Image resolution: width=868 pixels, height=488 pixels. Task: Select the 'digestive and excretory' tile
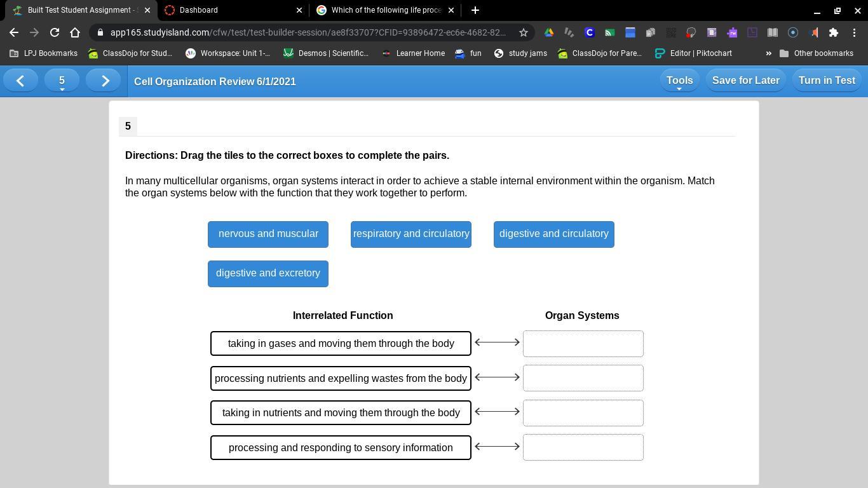click(268, 274)
